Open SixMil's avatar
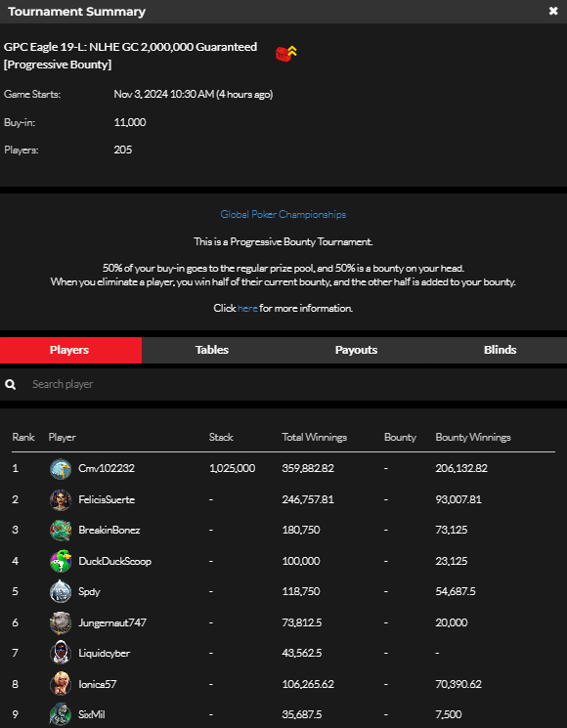The width and height of the screenshot is (567, 728). [x=61, y=714]
